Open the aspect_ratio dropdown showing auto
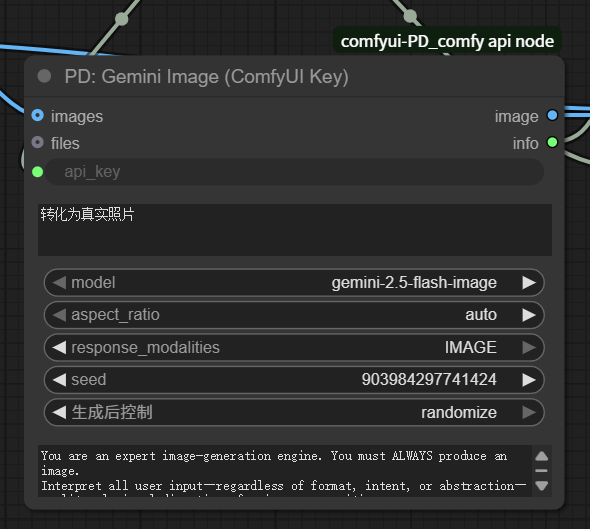 coord(294,315)
